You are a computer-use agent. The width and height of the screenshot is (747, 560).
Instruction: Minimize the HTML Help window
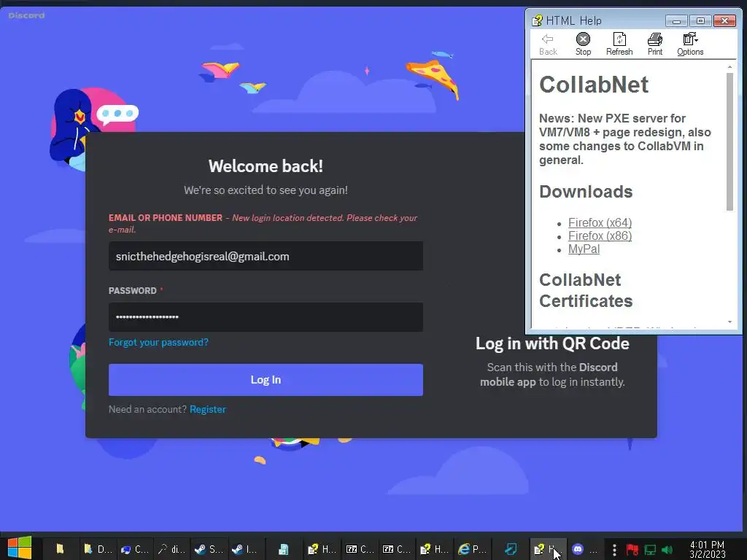tap(676, 20)
